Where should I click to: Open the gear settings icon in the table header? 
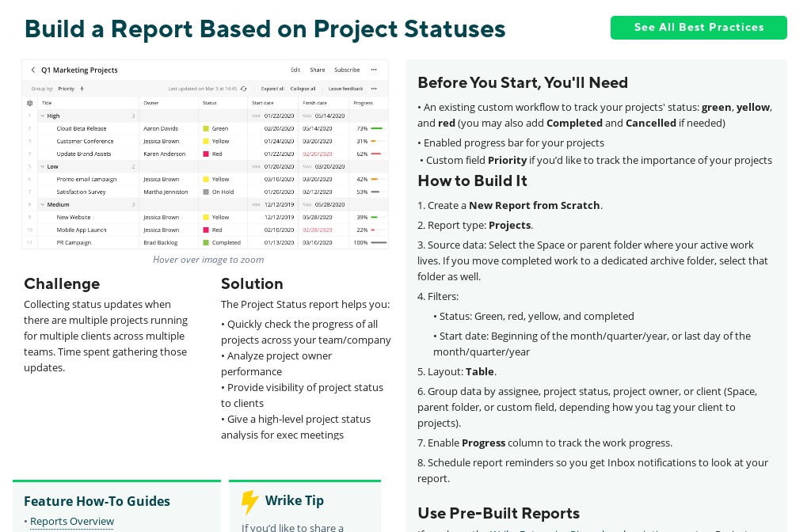pyautogui.click(x=29, y=103)
